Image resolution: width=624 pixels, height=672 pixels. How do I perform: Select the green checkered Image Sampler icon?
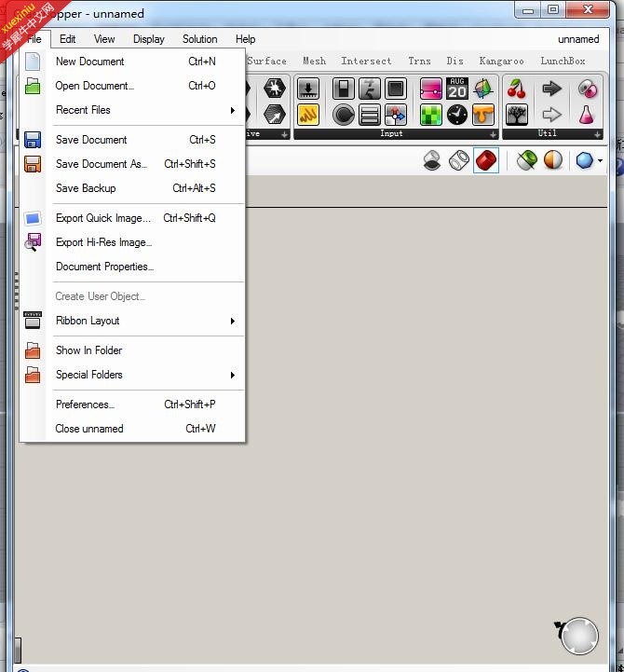pos(431,115)
